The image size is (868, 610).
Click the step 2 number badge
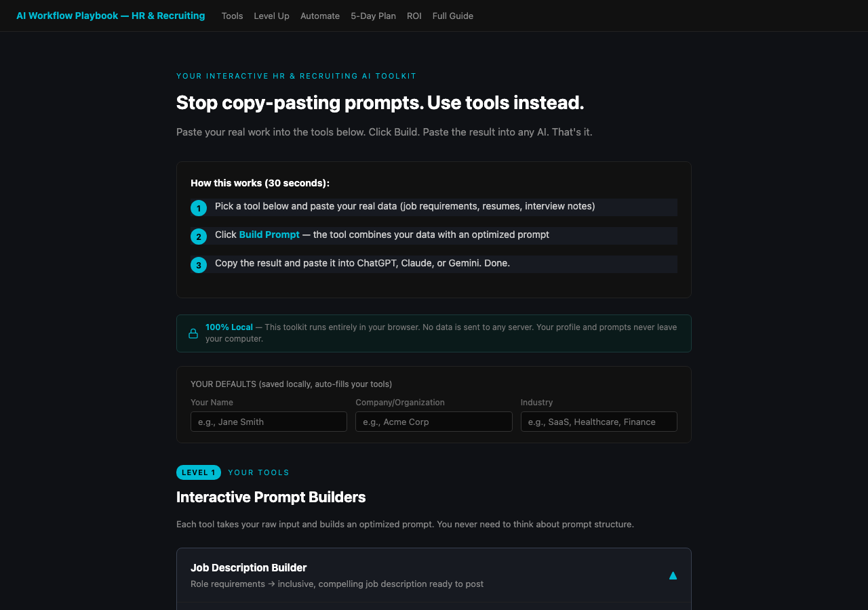tap(199, 237)
